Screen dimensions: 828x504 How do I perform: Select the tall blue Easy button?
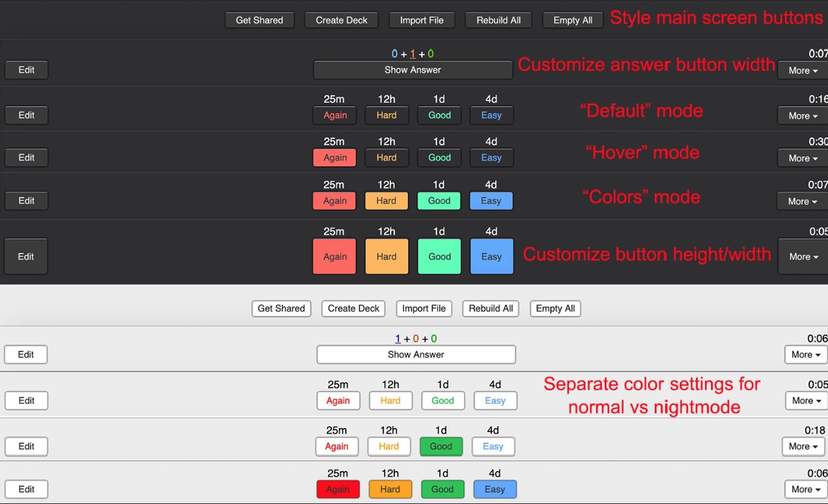coord(491,257)
